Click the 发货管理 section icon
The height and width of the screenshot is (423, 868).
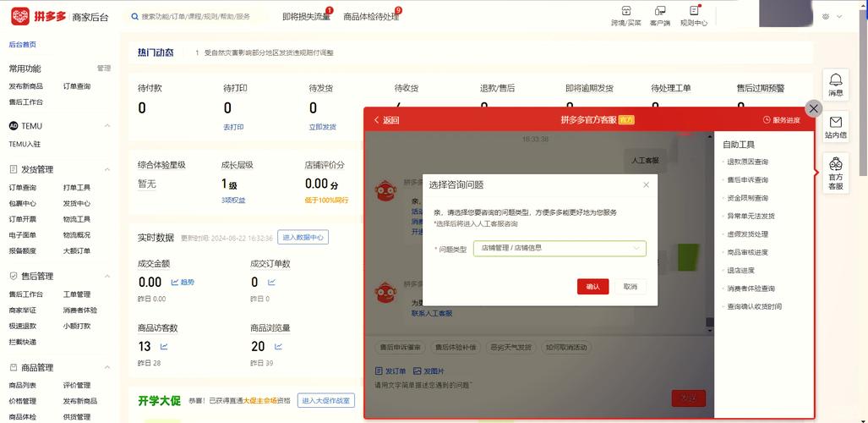[x=14, y=169]
